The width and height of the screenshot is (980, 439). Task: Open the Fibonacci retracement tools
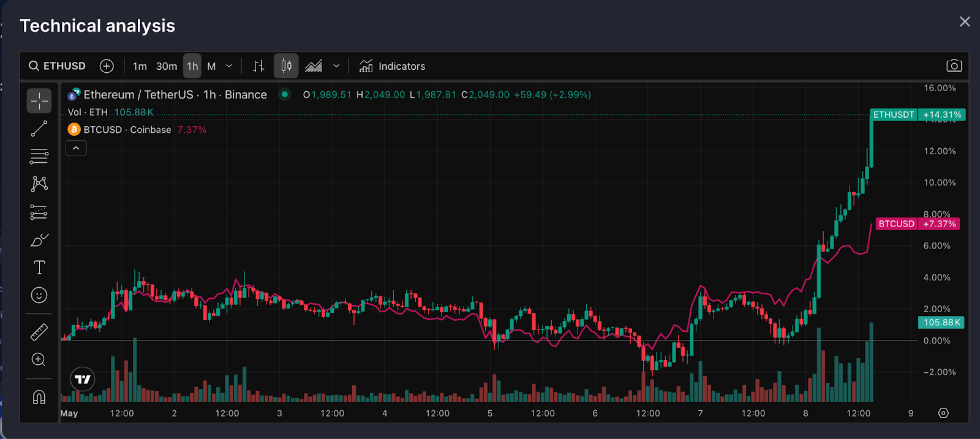[x=39, y=156]
